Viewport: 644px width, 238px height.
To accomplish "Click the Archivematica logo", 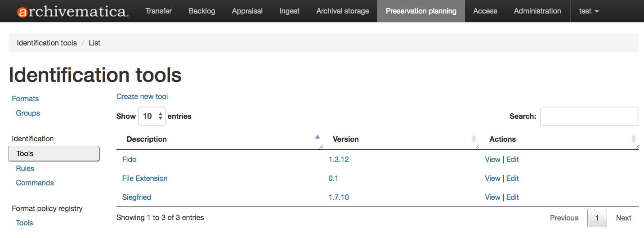I will pyautogui.click(x=72, y=11).
